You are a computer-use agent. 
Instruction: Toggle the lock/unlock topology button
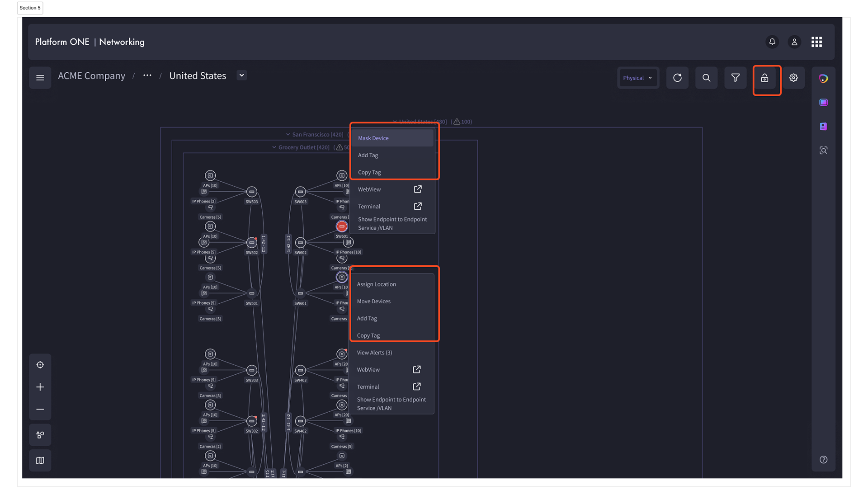[764, 78]
